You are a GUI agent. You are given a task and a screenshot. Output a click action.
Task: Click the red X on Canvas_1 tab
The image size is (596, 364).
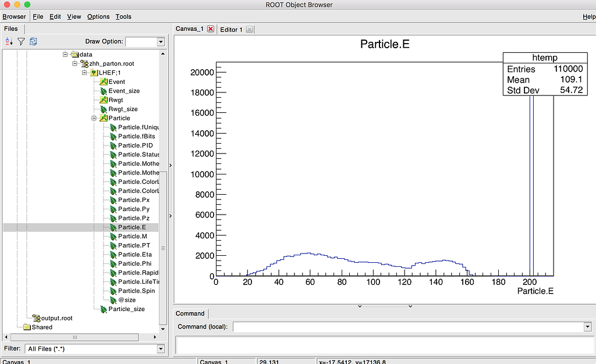210,29
